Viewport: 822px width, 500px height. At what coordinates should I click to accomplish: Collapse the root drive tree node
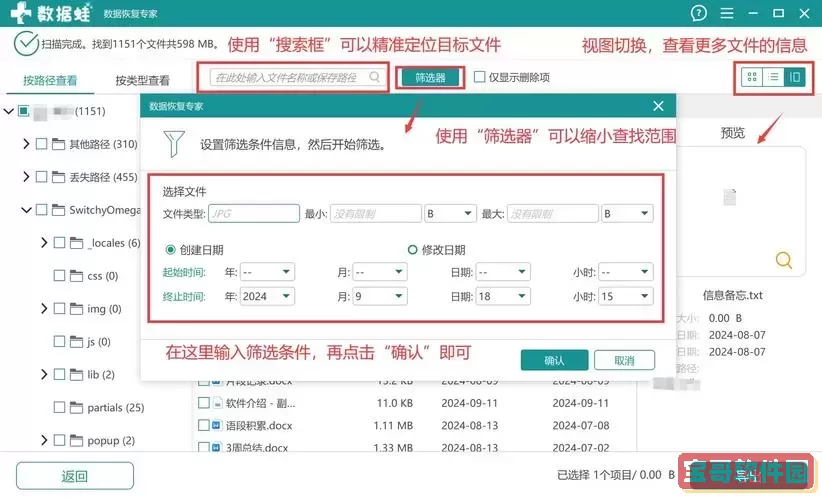(x=8, y=111)
